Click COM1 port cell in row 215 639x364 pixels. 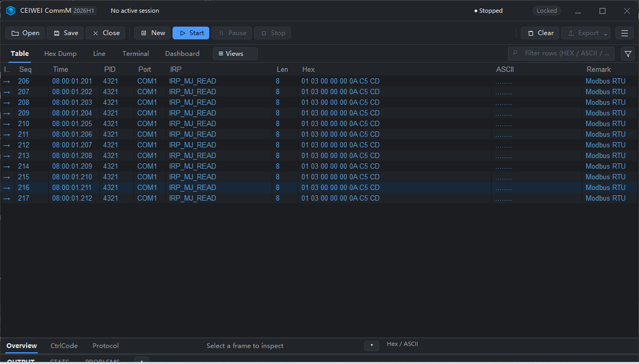click(x=147, y=177)
